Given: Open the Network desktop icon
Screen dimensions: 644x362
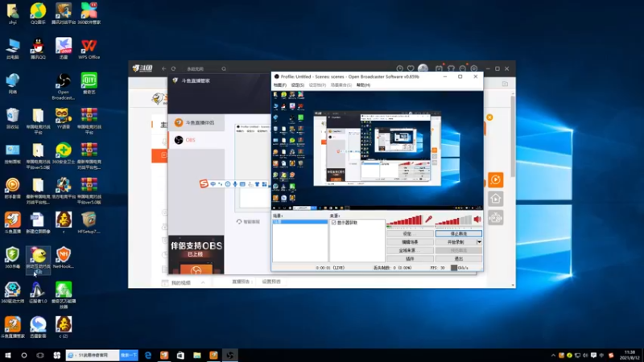Looking at the screenshot, I should pyautogui.click(x=12, y=83).
